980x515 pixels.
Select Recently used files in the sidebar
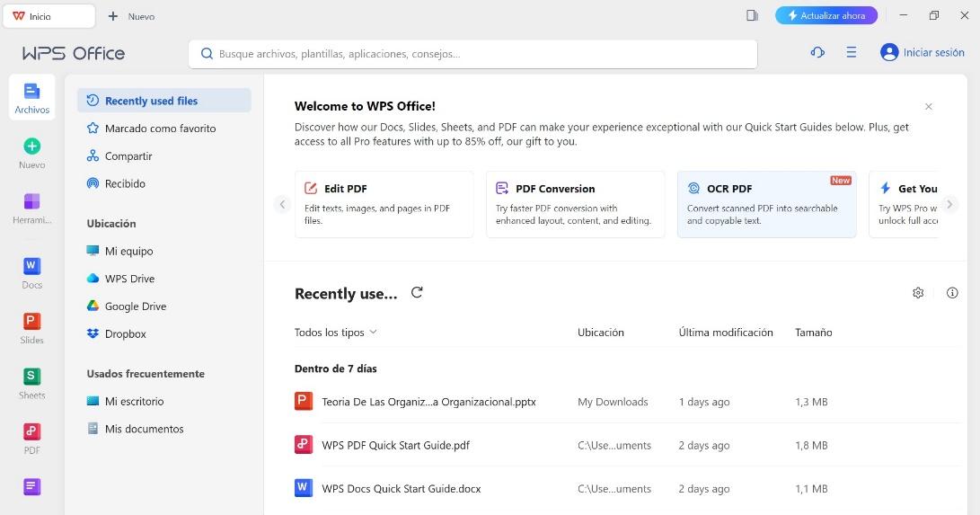(x=163, y=101)
